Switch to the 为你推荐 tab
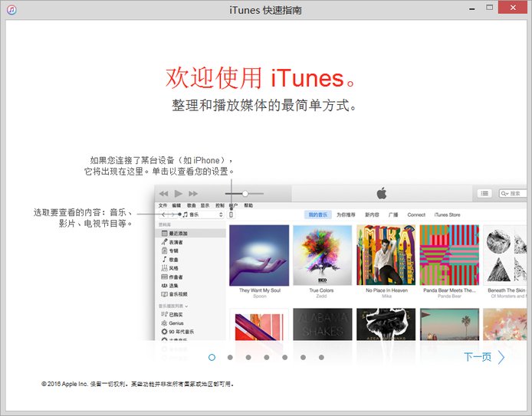The height and width of the screenshot is (416, 532). (x=346, y=215)
